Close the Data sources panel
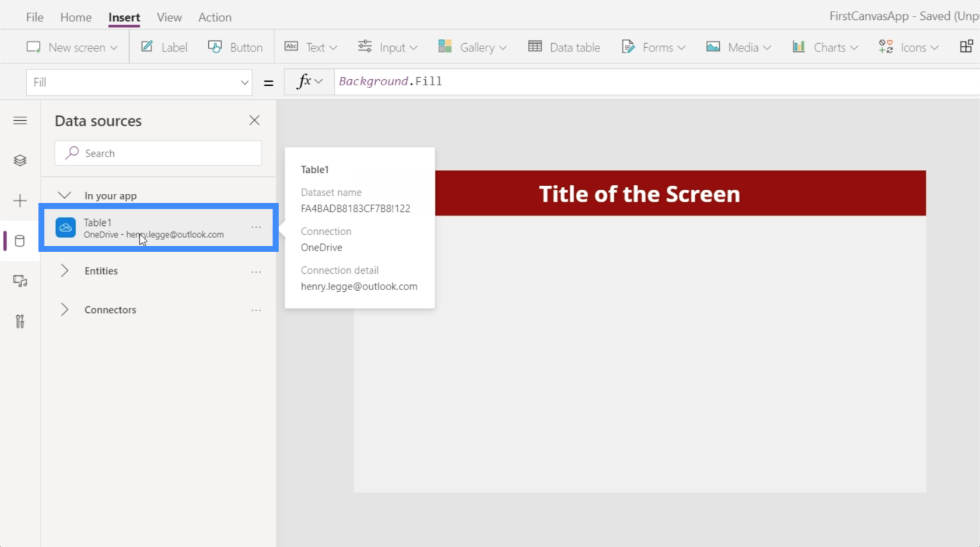This screenshot has width=980, height=547. tap(254, 120)
